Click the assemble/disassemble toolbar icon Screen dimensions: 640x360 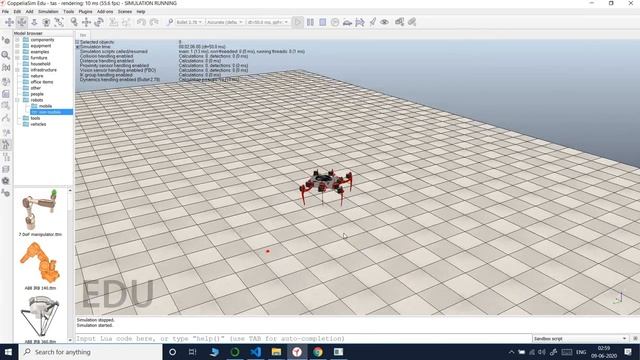coord(113,22)
